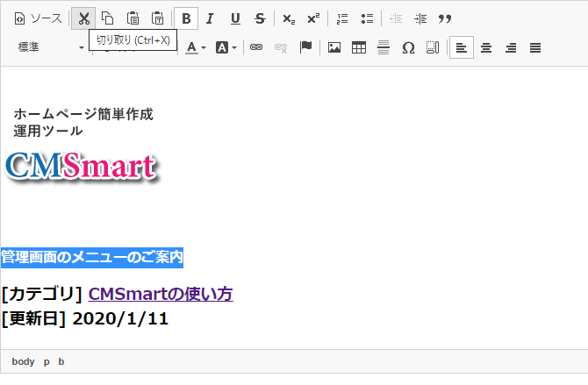Viewport: 588px width, 385px height.
Task: Click the Insert iframe/div container icon
Action: click(x=433, y=47)
